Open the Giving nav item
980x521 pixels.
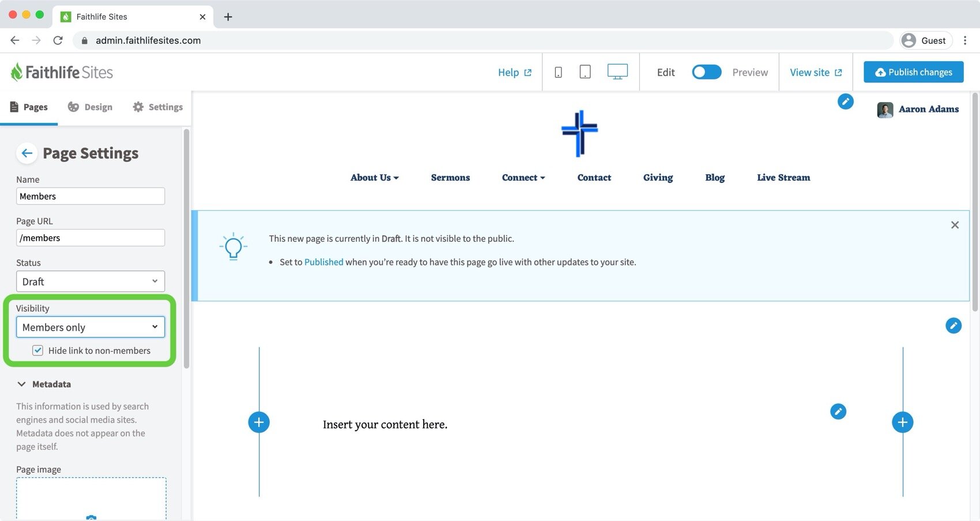pos(658,178)
